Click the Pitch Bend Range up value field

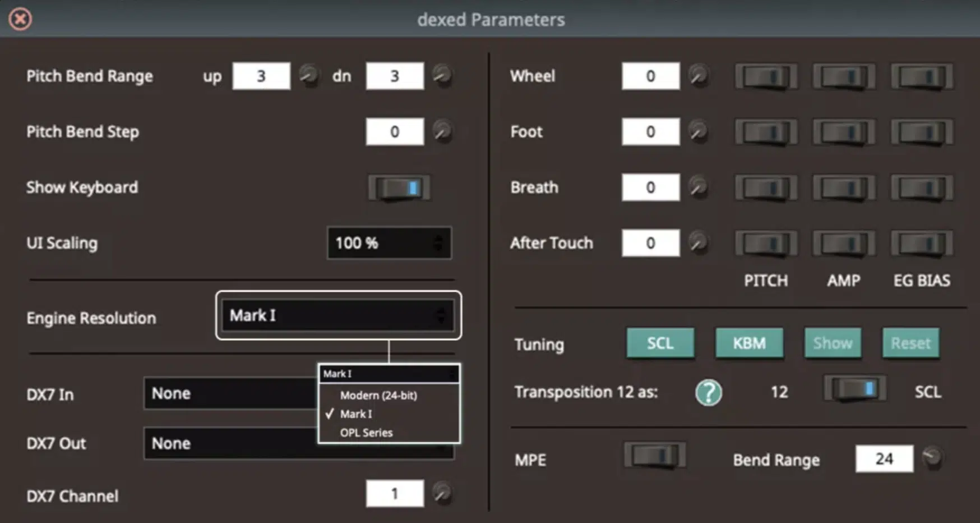(x=261, y=76)
